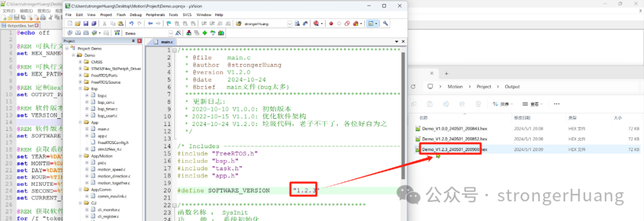The image size is (644, 221).
Task: Open Project menu
Action: click(x=106, y=14)
